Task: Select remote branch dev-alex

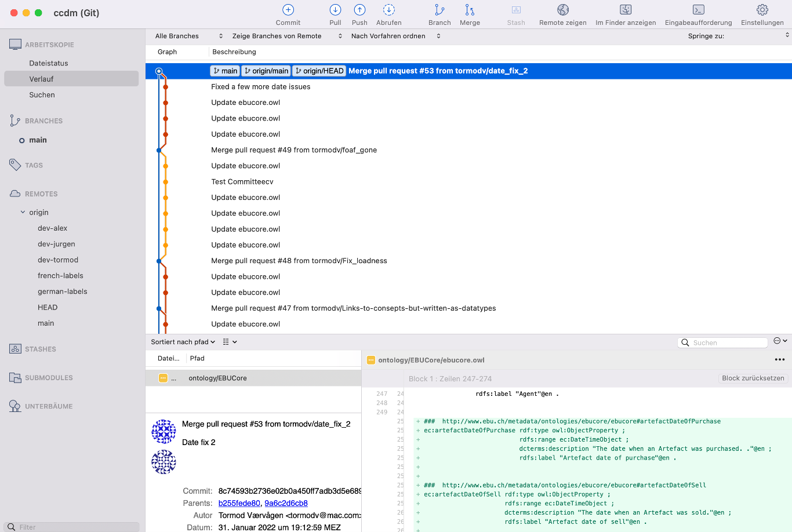Action: pyautogui.click(x=52, y=228)
